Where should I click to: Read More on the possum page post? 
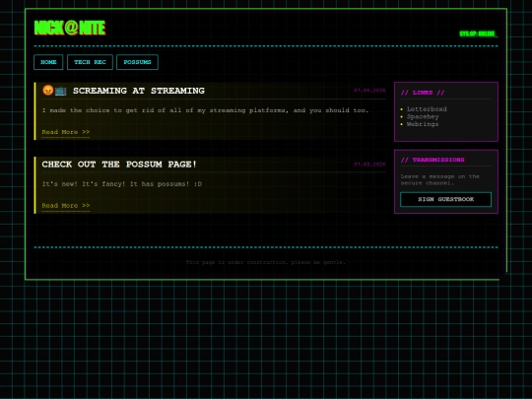point(66,206)
